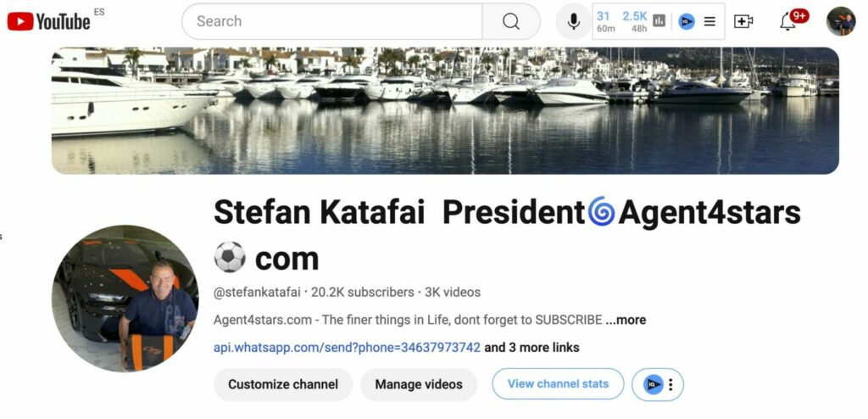Click the yacht marina channel banner
This screenshot has width=868, height=419.
445,111
